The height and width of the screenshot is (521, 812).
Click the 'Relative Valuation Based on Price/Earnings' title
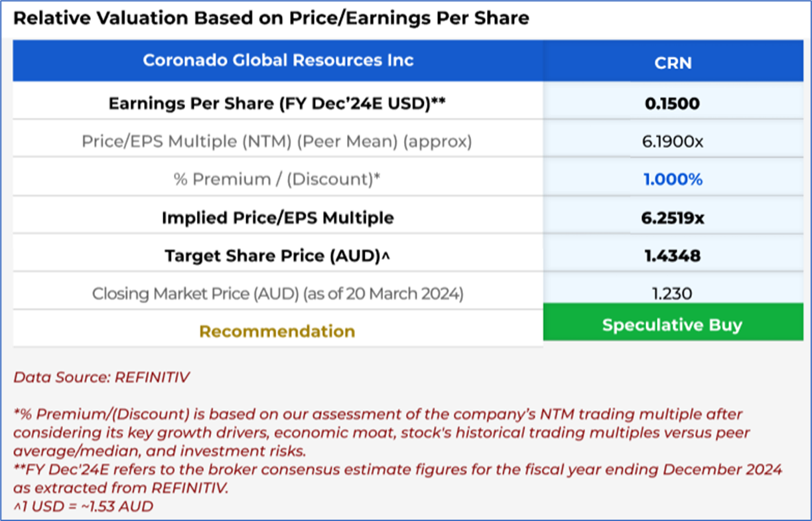(271, 18)
